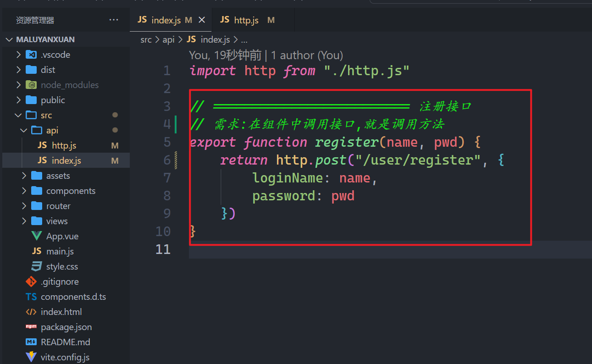Screen dimensions: 592x364
Task: Open main.js from the explorer
Action: (60, 251)
